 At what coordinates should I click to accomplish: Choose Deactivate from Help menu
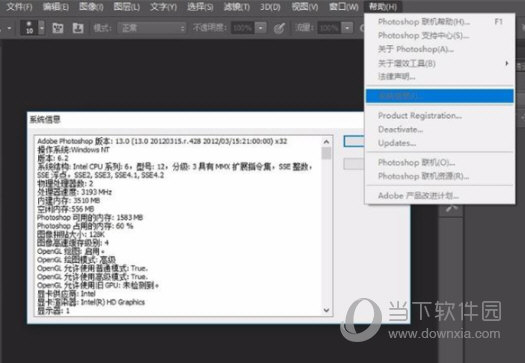click(440, 129)
